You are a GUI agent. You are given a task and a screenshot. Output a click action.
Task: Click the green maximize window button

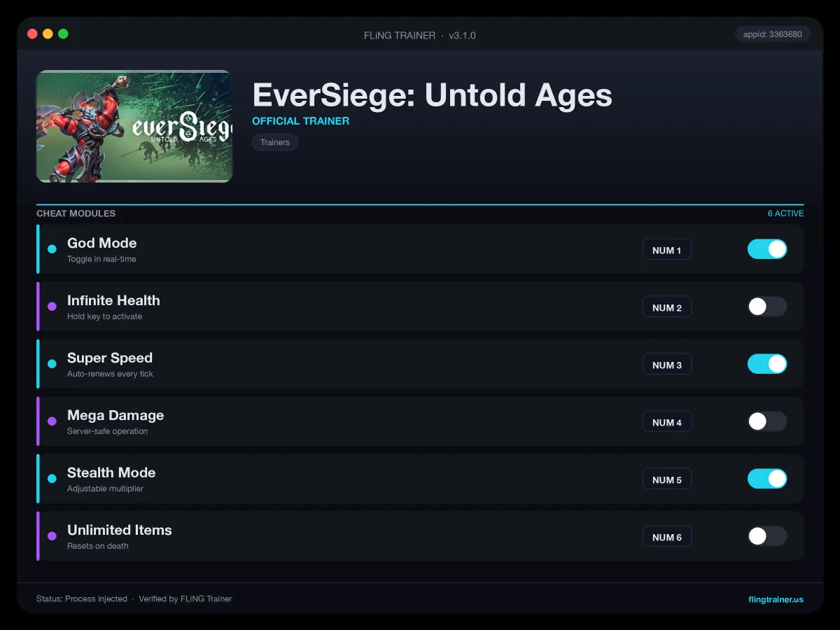coord(63,34)
